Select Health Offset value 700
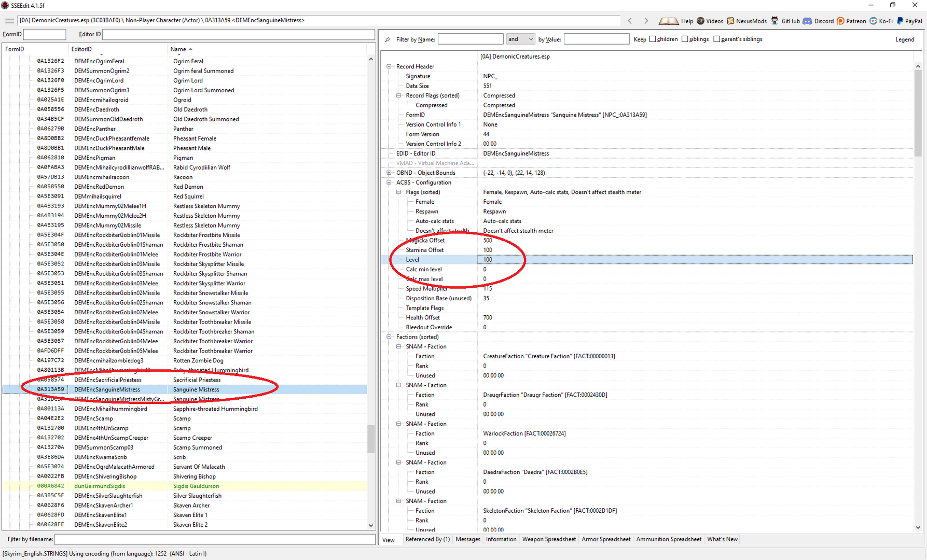 (488, 317)
